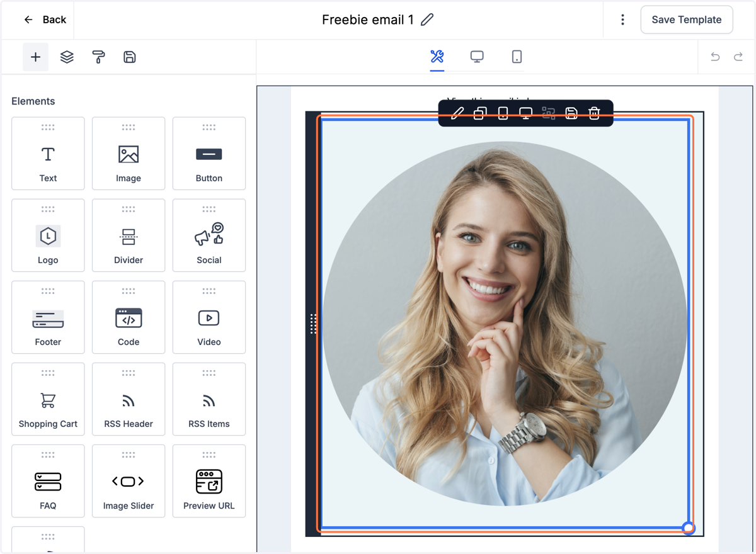The image size is (756, 554).
Task: Switch to mobile preview mode
Action: point(517,57)
